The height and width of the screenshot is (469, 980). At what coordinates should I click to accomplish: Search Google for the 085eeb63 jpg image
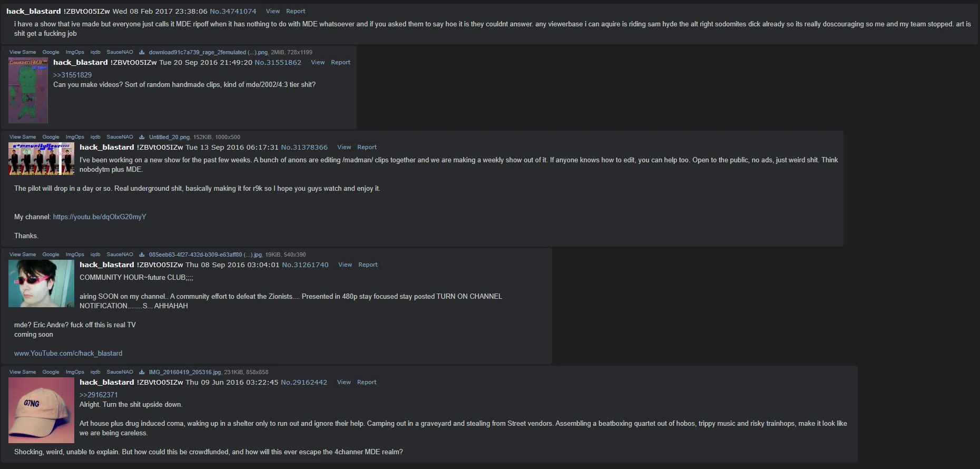coord(51,255)
